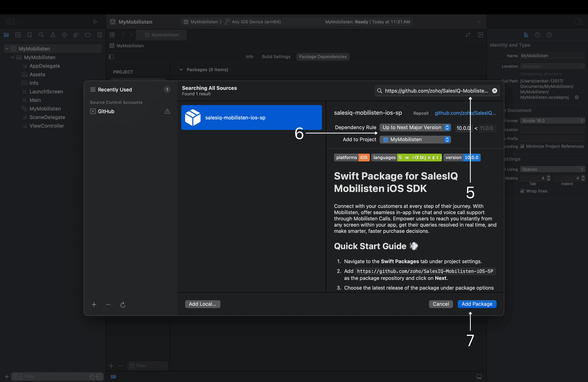Open the Report navigator icon

point(100,35)
